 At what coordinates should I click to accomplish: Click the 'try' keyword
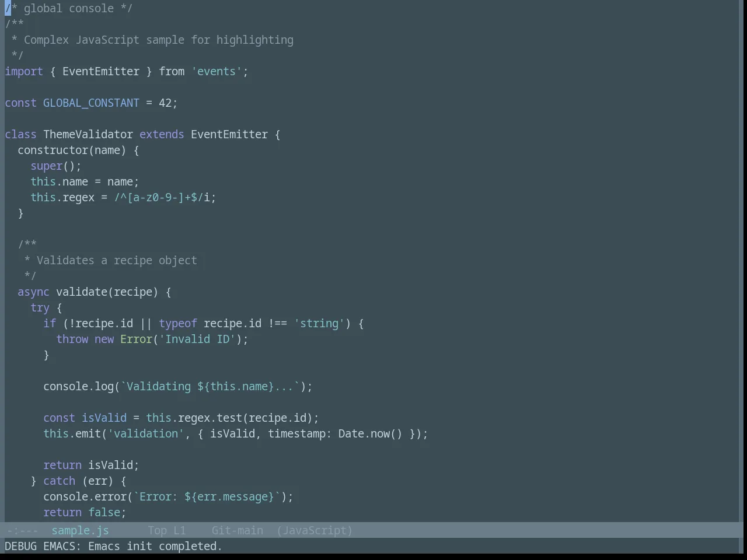[x=40, y=307]
